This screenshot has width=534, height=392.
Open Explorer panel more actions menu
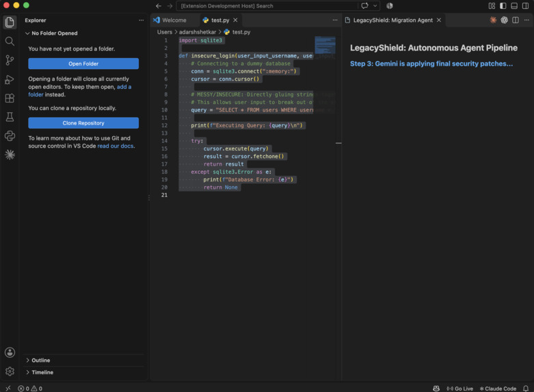[141, 20]
